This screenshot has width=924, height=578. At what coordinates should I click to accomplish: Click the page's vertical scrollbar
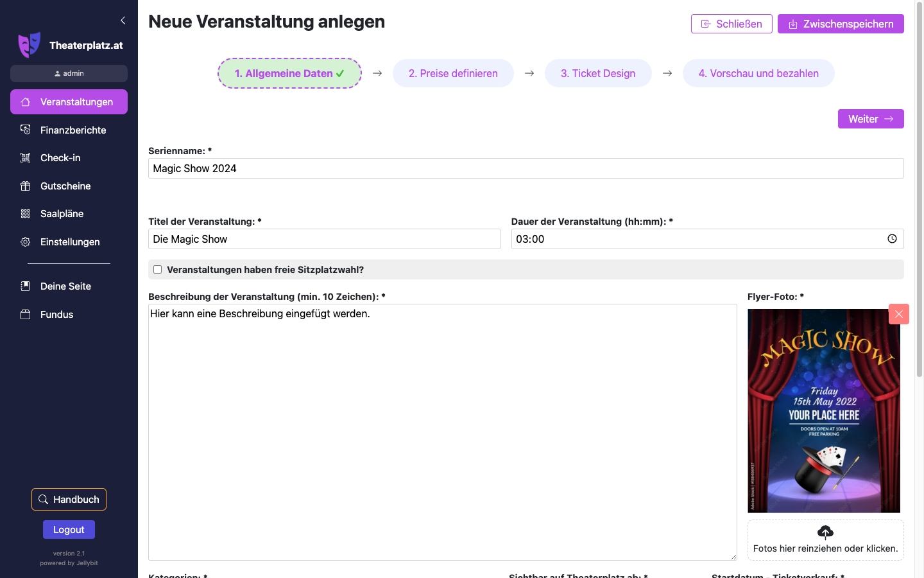click(x=919, y=193)
